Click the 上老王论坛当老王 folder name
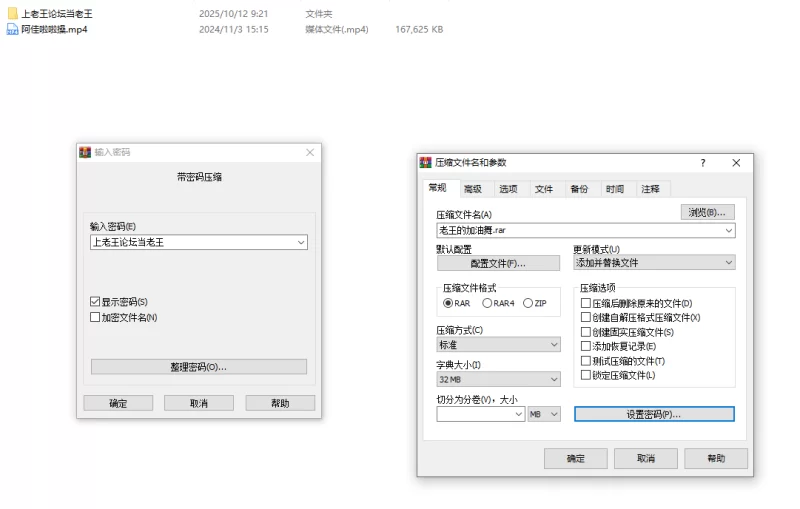The height and width of the screenshot is (509, 800). click(57, 14)
